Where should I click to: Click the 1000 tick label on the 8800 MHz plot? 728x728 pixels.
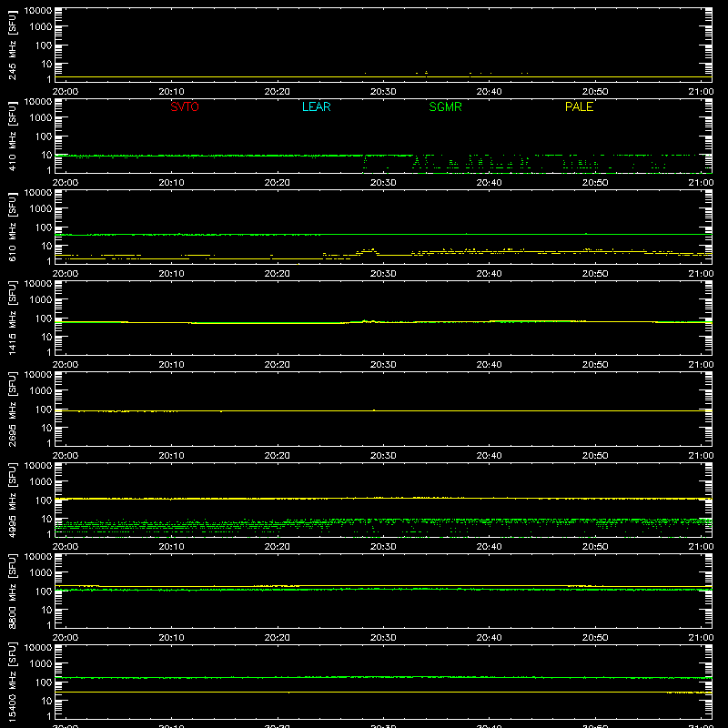(x=41, y=573)
